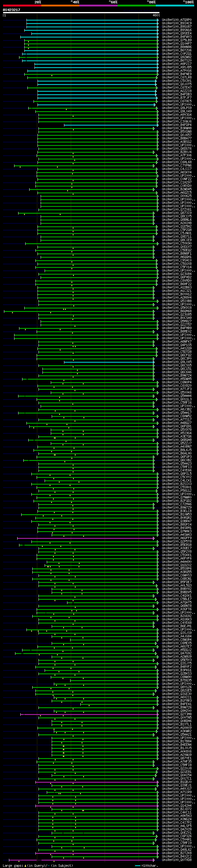
Task: Click hit label UniRef100_C6HW52
Action: coord(176,416)
